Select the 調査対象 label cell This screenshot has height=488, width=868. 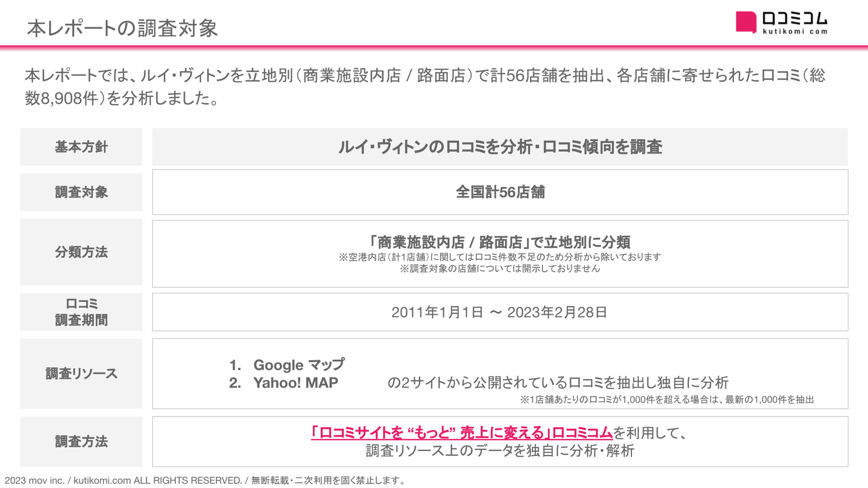point(81,192)
